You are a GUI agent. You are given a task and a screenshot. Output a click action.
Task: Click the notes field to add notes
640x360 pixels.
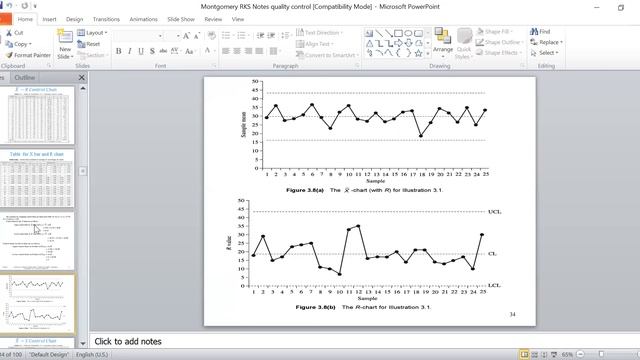(364, 341)
